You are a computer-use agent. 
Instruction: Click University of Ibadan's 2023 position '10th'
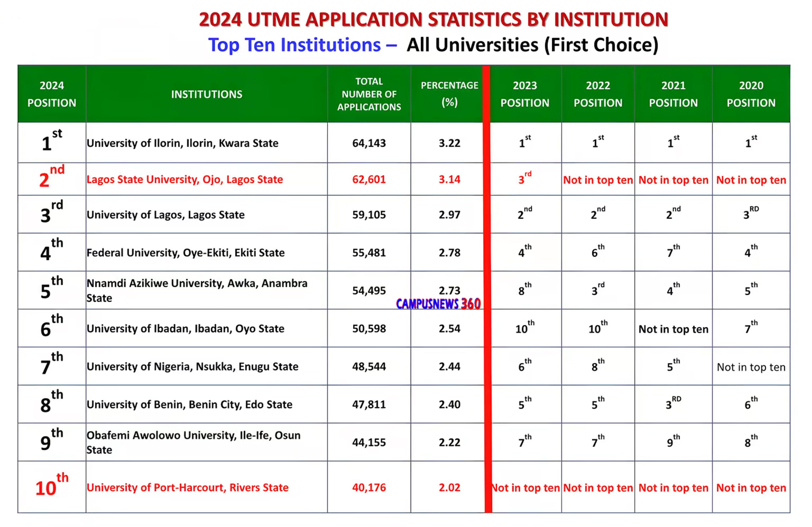pyautogui.click(x=525, y=327)
